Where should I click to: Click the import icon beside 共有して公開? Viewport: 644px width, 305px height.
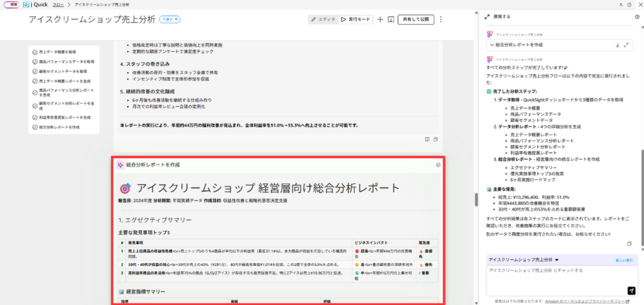tap(391, 19)
